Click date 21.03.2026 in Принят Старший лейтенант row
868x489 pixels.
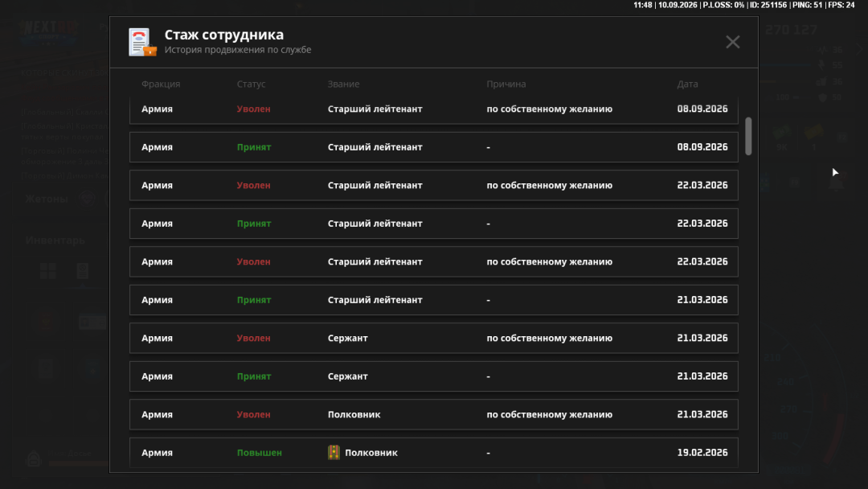tap(702, 300)
